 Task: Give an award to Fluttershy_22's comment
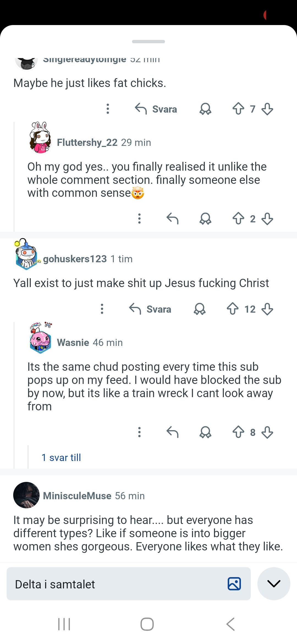pos(206,219)
